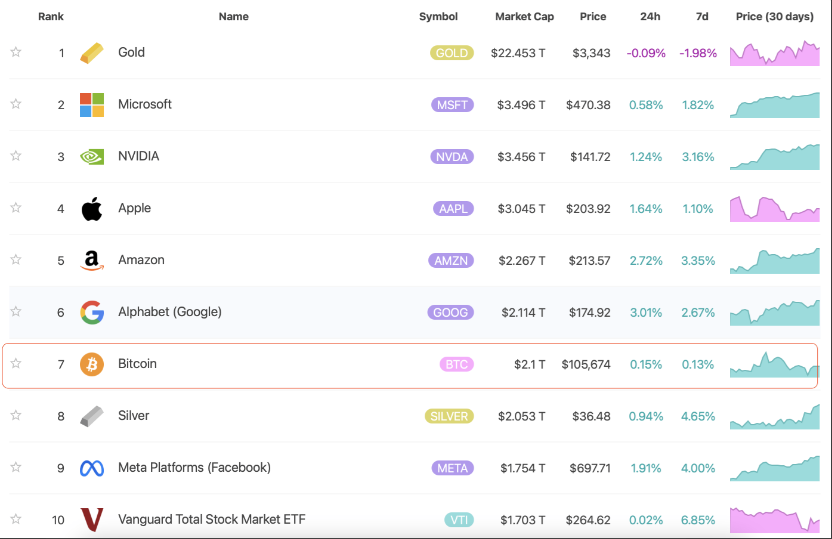Open the NVIDIA company link
The width and height of the screenshot is (832, 539).
(138, 156)
